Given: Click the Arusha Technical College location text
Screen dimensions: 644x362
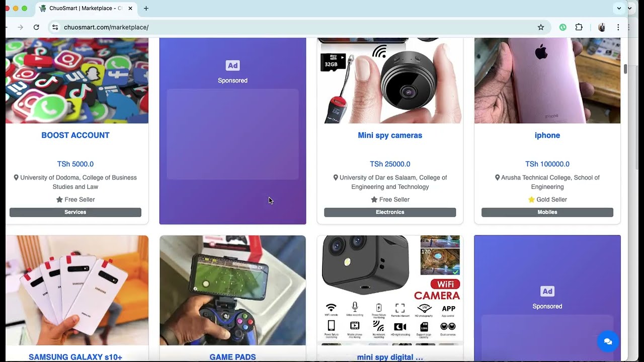Looking at the screenshot, I should (x=551, y=182).
